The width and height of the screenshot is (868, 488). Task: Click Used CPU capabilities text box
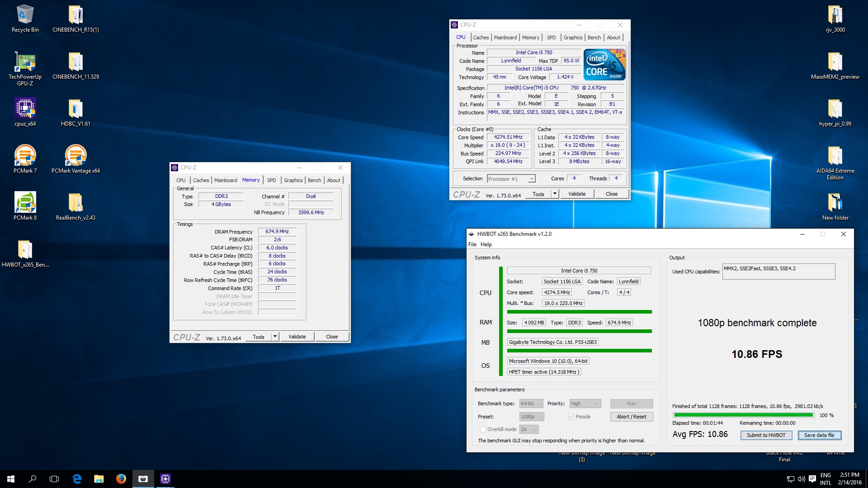778,272
